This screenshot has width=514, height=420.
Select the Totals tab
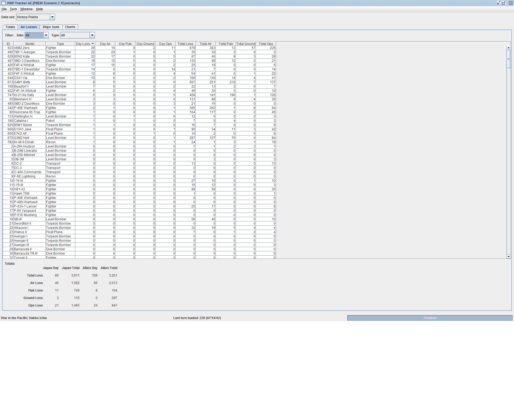pos(10,27)
